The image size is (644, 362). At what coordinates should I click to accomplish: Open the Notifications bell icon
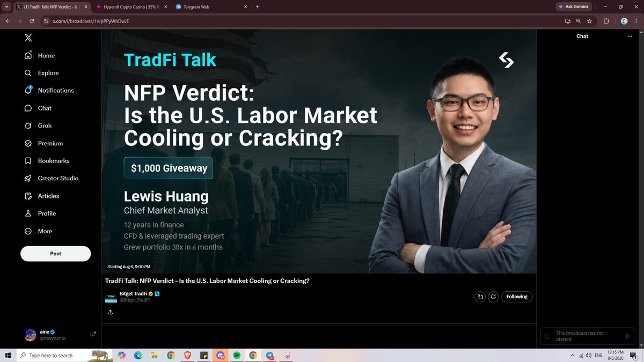click(28, 90)
